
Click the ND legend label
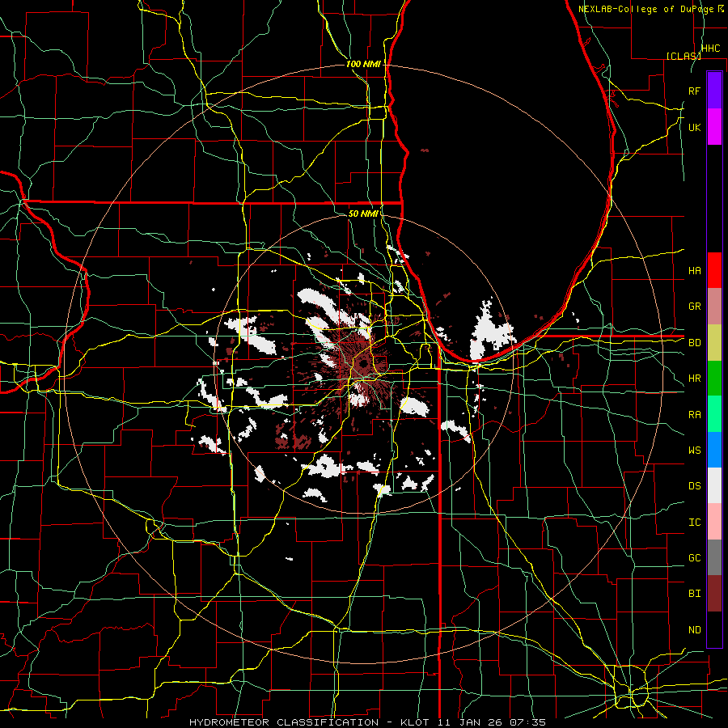(694, 630)
